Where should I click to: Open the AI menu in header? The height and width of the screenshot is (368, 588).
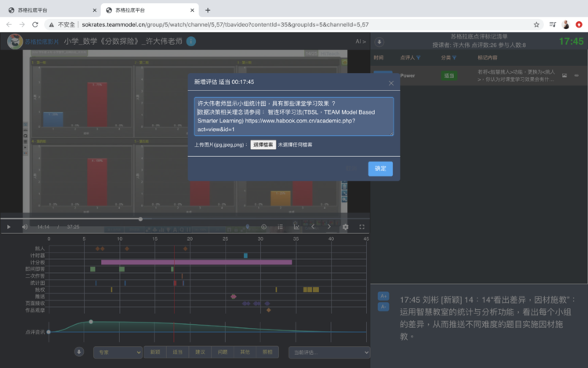[x=360, y=41]
